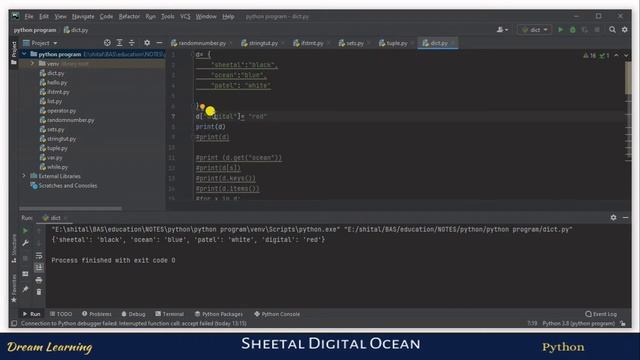This screenshot has width=640, height=360.
Task: Open Project panel options gear
Action: pos(147,43)
